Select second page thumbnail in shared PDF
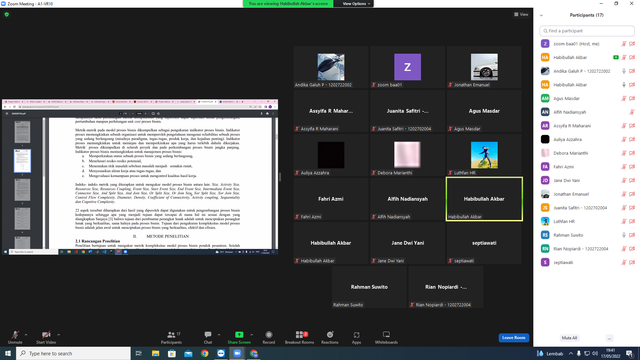Screen dimensions: 640x360 coord(22,160)
